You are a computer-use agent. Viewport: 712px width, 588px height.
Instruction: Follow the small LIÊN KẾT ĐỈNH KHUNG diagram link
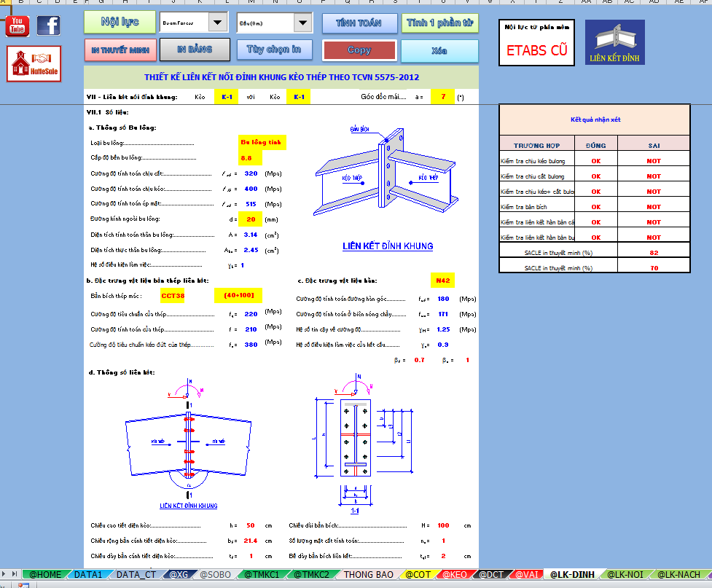point(189,506)
